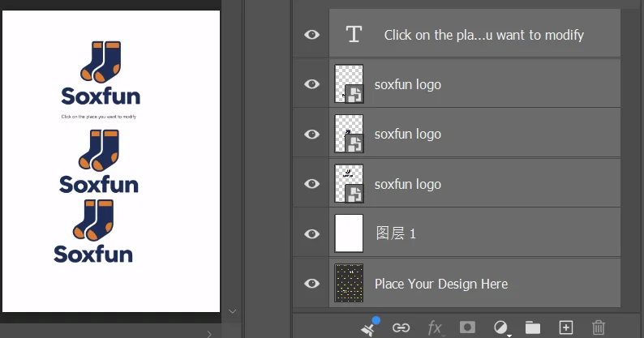Select the Place Your Design Here layer name
Viewport: 644px width, 338px height.
click(x=441, y=284)
